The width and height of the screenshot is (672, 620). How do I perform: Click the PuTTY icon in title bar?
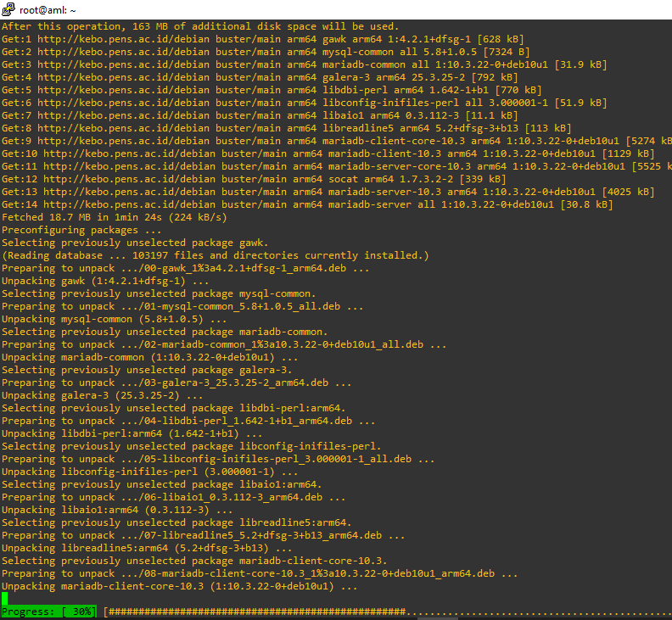(x=8, y=9)
